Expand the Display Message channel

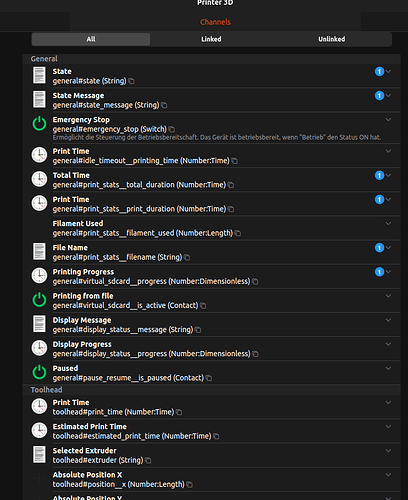pos(388,320)
